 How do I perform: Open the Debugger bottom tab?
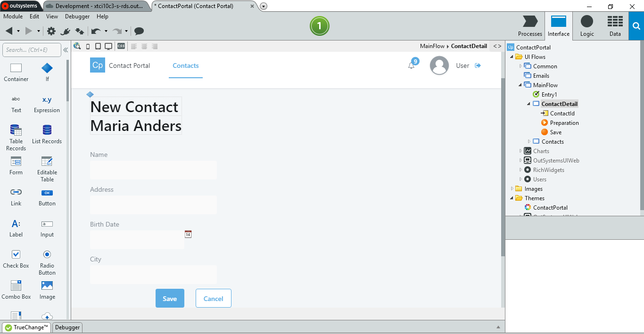coord(67,327)
